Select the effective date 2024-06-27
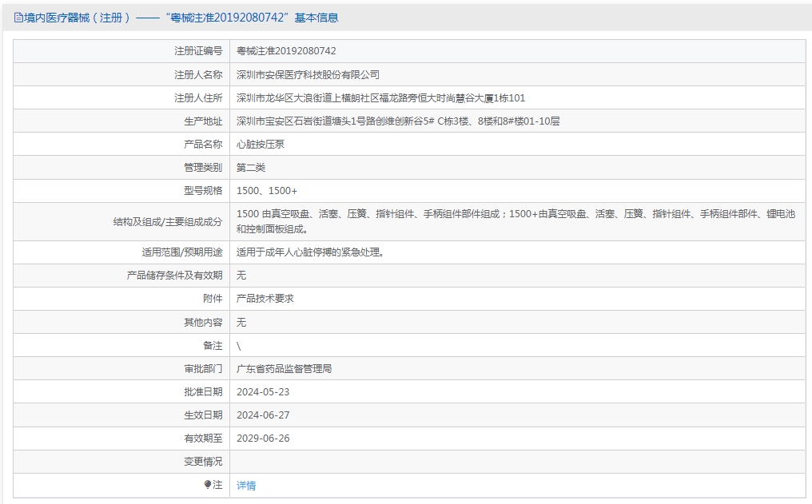 pos(263,415)
